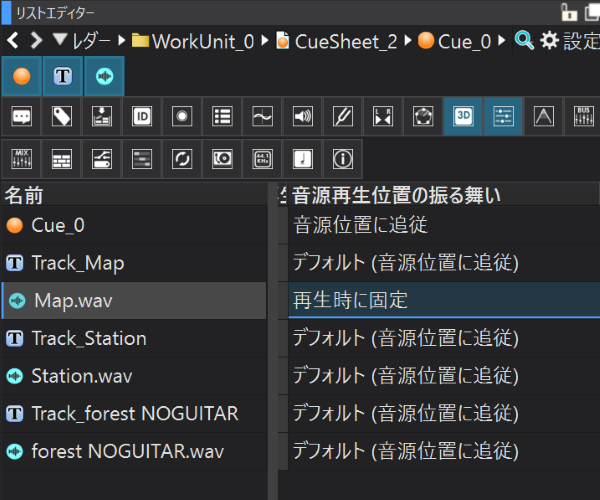Click the pentagon surround pan icon

point(423,116)
